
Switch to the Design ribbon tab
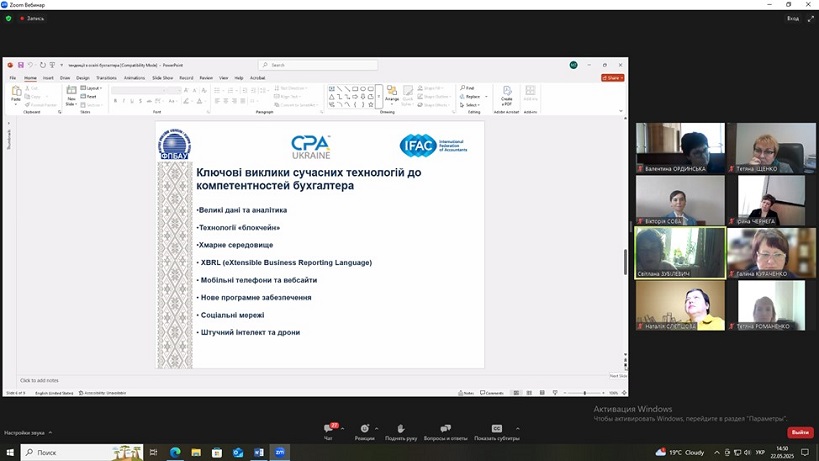point(83,78)
